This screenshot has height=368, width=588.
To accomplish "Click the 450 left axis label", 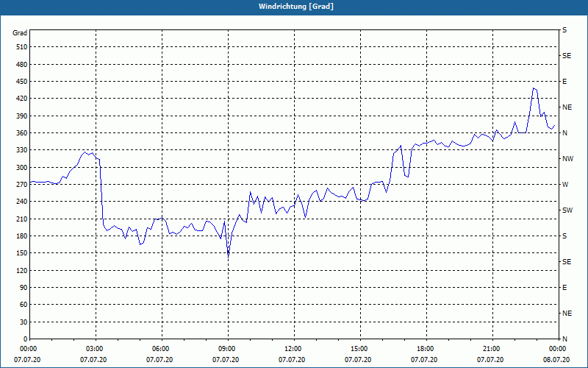I will coord(22,82).
